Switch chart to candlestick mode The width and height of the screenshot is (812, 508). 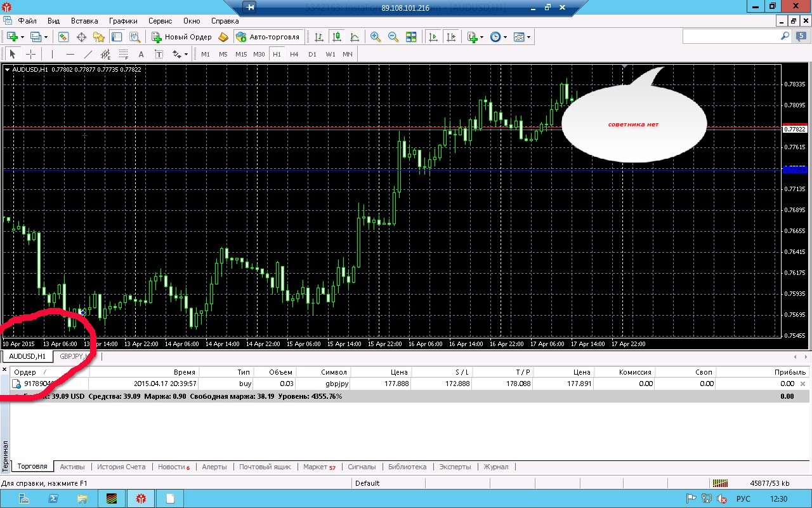click(x=337, y=37)
